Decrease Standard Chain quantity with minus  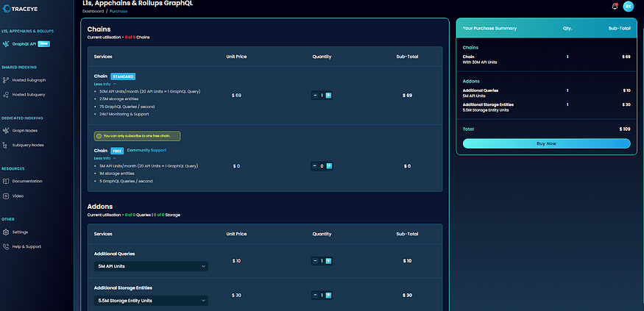(x=315, y=95)
